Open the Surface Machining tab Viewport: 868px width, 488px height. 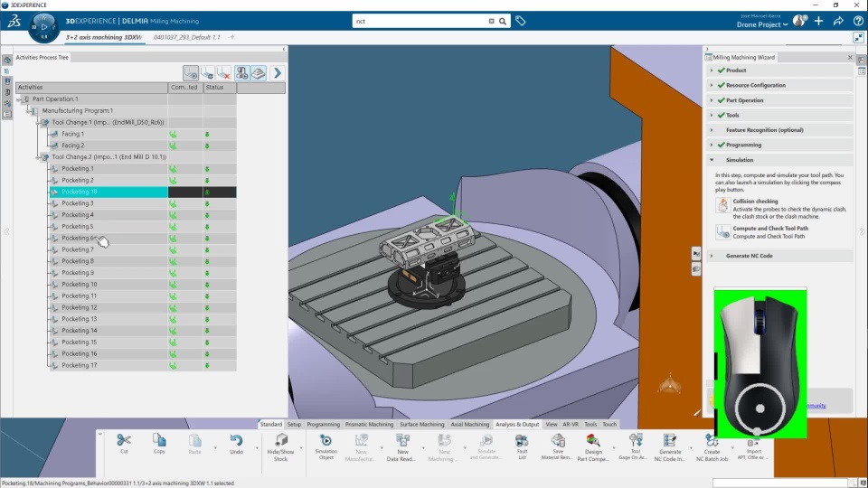point(422,425)
